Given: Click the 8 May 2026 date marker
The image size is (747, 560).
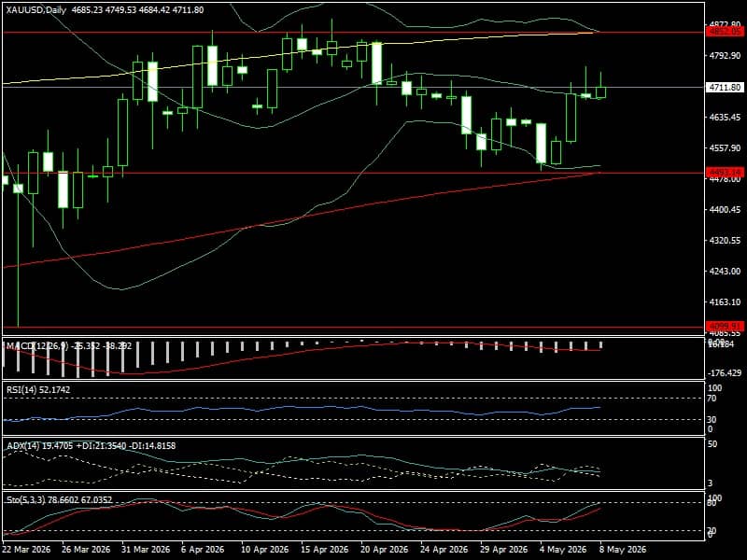Looking at the screenshot, I should click(x=623, y=549).
